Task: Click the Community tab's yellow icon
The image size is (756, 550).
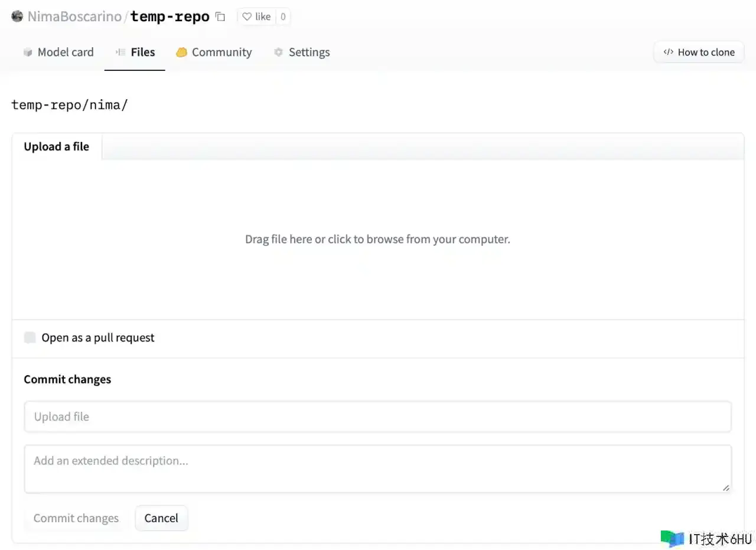Action: coord(181,52)
